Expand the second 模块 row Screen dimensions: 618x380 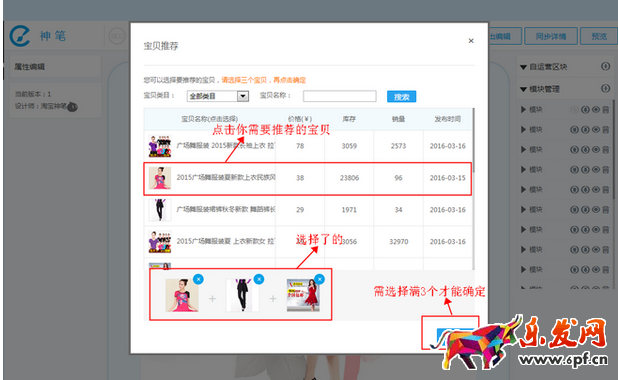523,129
